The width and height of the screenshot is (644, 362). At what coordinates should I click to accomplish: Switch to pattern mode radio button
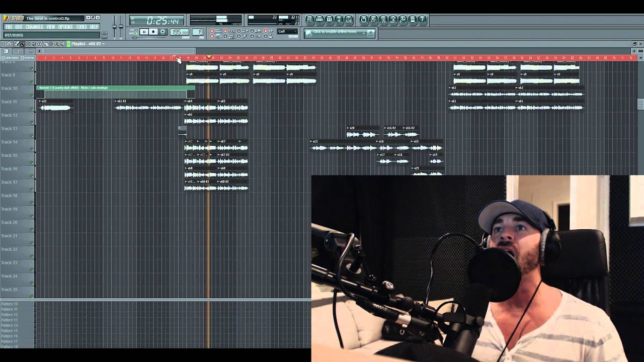(136, 30)
